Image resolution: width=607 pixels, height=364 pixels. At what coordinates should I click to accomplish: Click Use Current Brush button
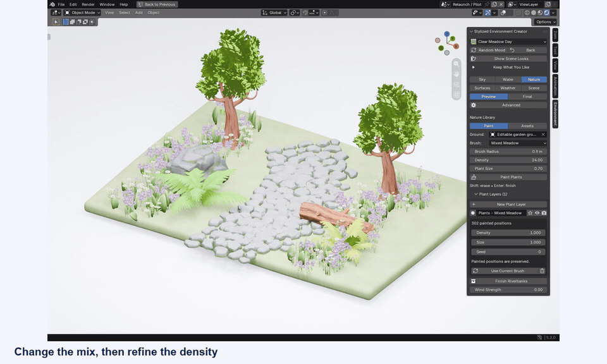click(505, 271)
